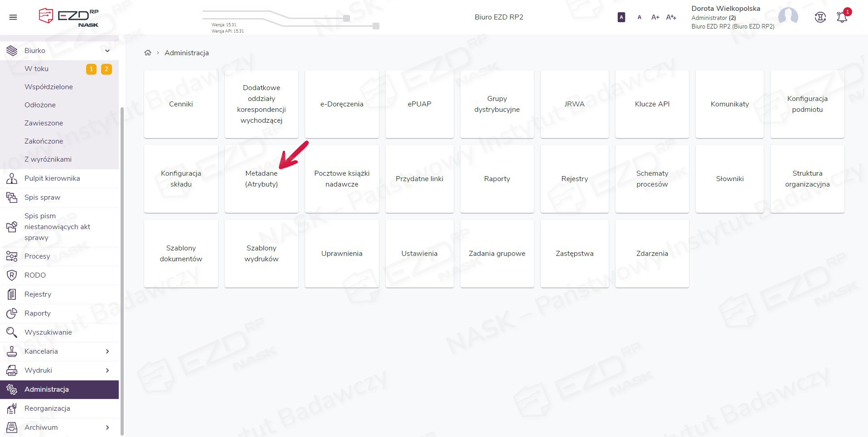Select Reorganizacja in sidebar menu
This screenshot has height=437, width=868.
[47, 408]
